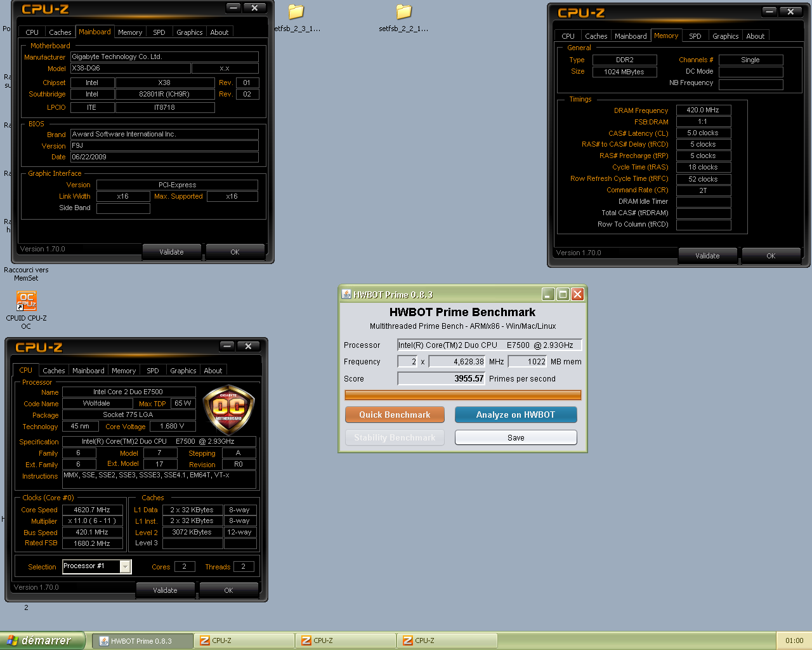Viewport: 812px width, 650px height.
Task: Open Graphics tab in Mainboard window
Action: click(190, 32)
